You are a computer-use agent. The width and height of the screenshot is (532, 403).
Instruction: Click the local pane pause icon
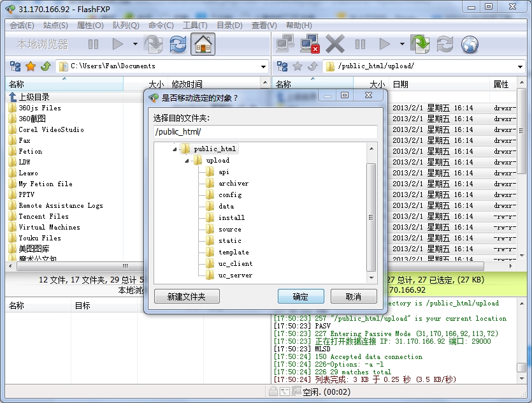94,44
